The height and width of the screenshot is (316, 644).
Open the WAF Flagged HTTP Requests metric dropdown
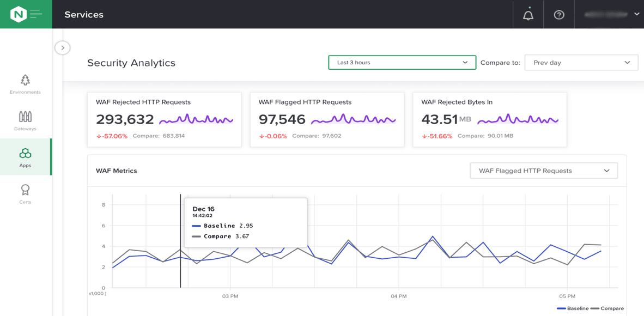pos(543,171)
